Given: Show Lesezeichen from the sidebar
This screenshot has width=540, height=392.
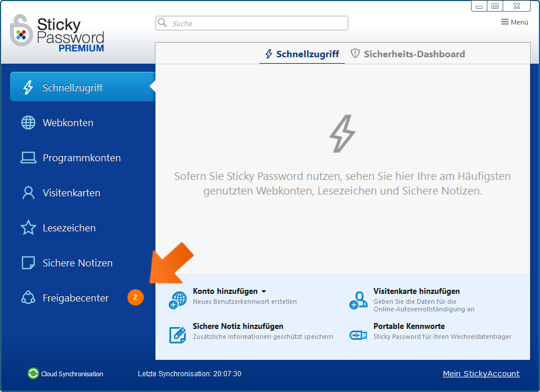Looking at the screenshot, I should tap(82, 228).
